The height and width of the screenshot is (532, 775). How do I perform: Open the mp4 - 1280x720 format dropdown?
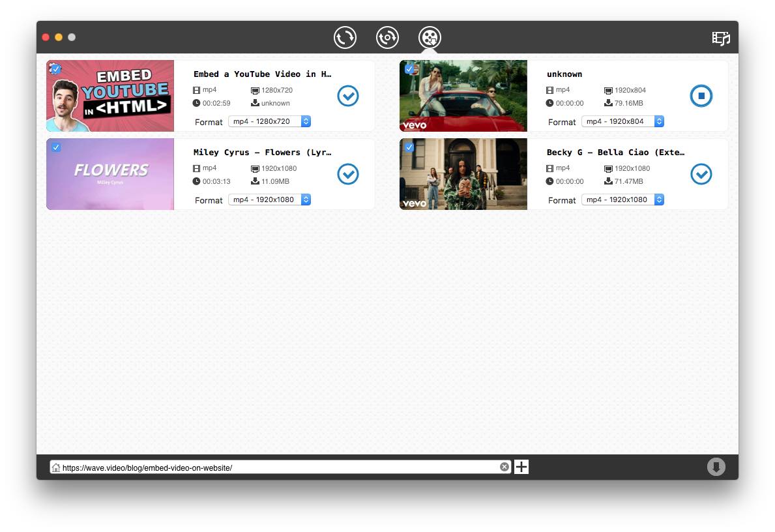269,121
